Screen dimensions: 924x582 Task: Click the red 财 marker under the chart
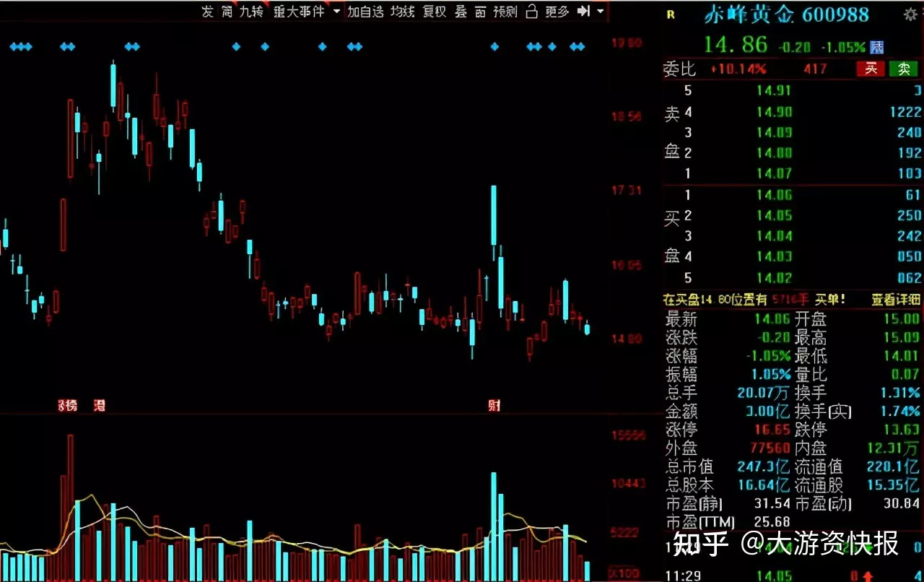pos(494,406)
